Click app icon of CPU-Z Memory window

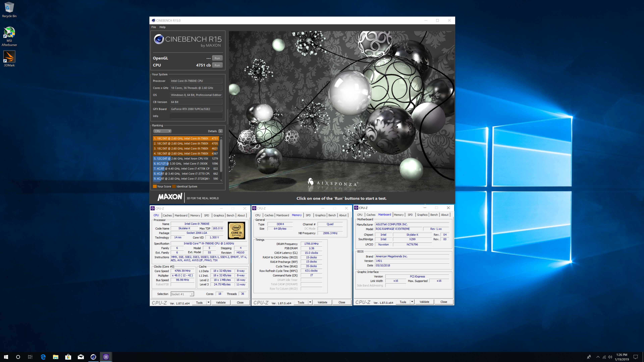254,208
